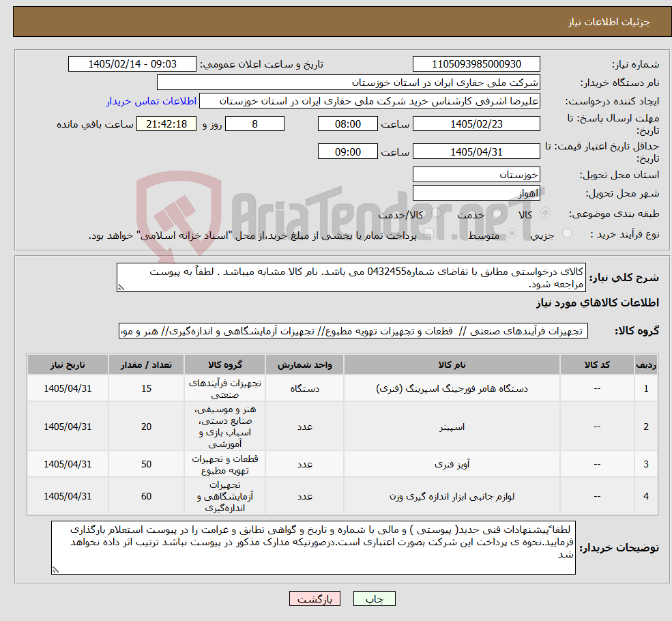
Task: Click the تعداد / مقدار column header
Action: point(146,364)
